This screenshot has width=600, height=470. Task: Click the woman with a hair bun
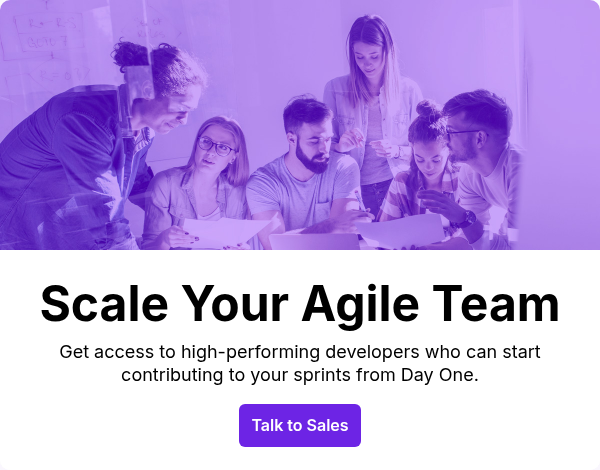423,168
